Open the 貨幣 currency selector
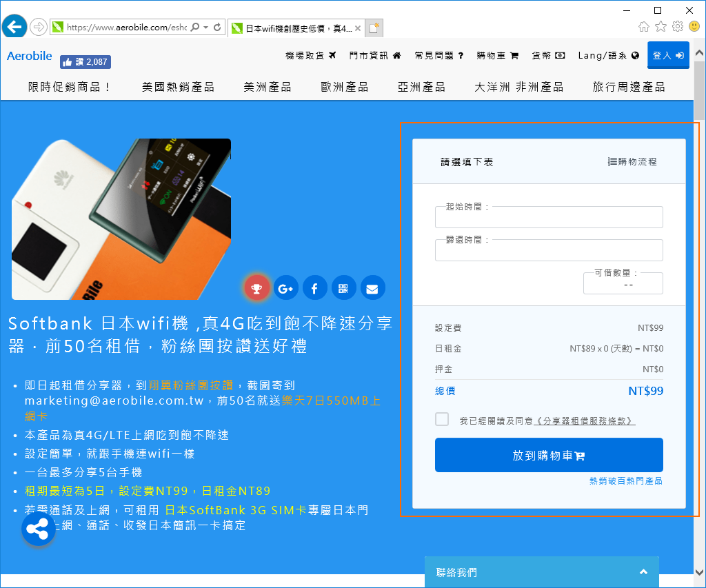706x588 pixels. (548, 55)
